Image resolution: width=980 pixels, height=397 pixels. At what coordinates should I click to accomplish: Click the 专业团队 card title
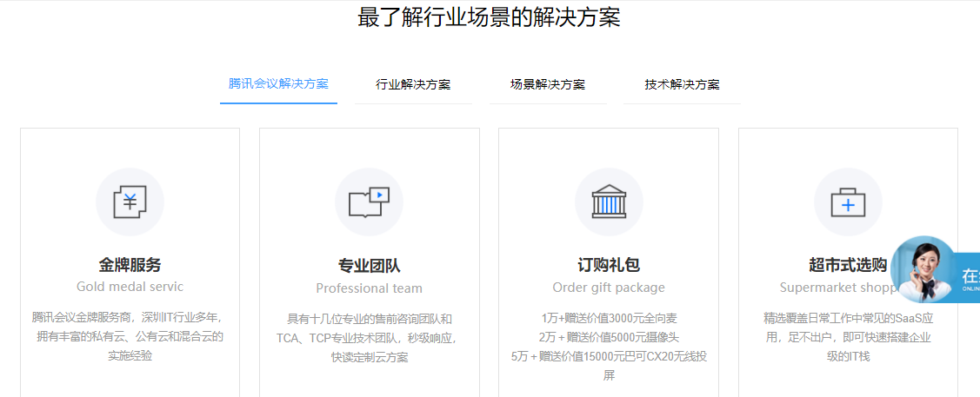coord(370,266)
